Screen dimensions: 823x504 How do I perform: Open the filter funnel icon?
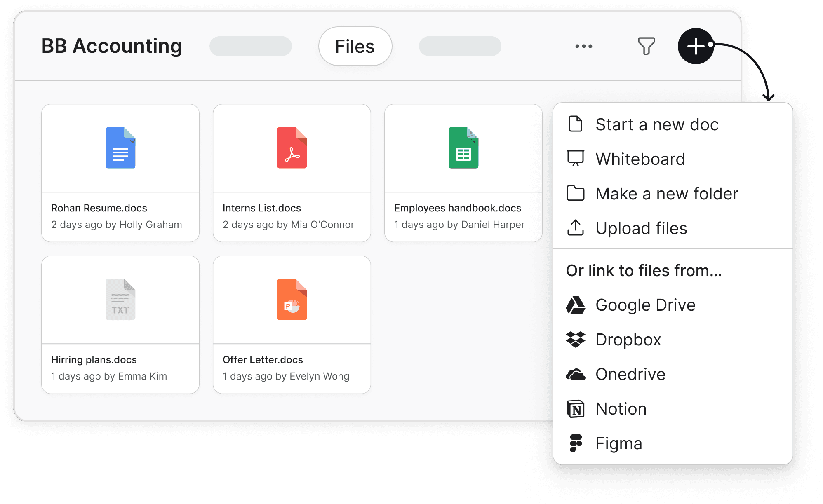point(646,46)
